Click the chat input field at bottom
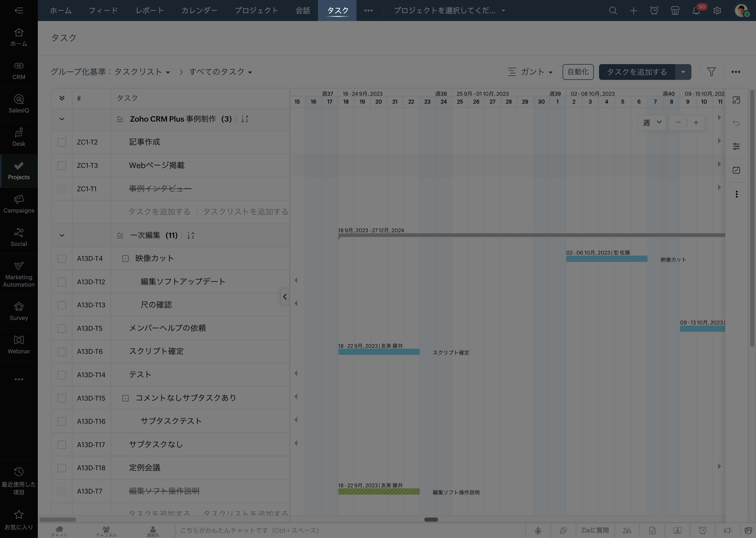Screen dimensions: 756x538 click(x=331, y=530)
